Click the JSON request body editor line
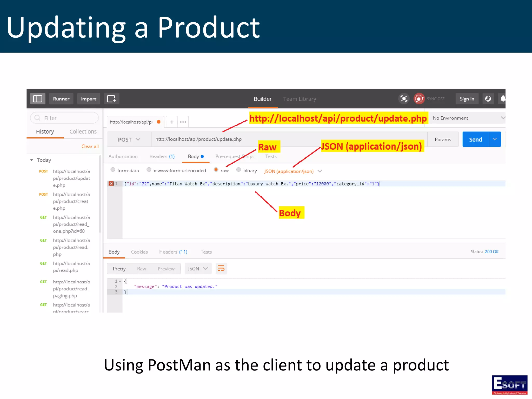This screenshot has width=532, height=399. tap(313, 184)
